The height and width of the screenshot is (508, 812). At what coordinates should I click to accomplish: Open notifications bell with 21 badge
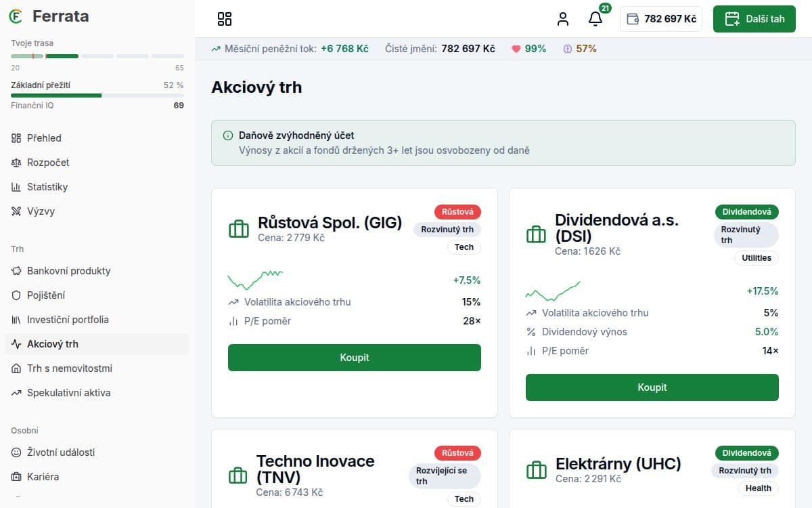coord(595,18)
